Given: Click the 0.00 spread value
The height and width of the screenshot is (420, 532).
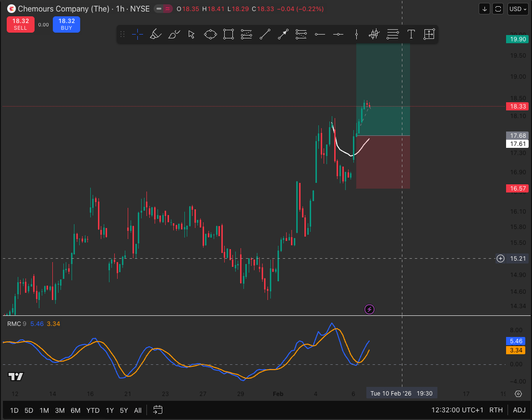Looking at the screenshot, I should (43, 25).
